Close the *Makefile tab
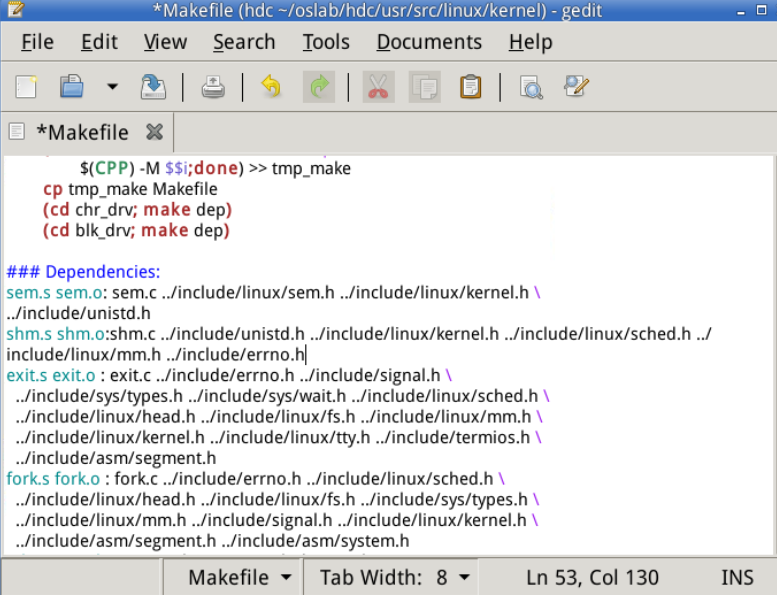 [153, 132]
